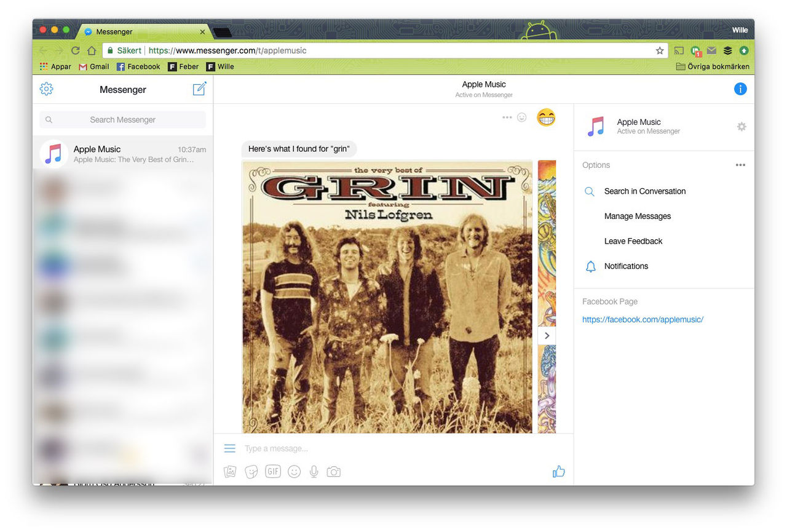Viewport: 787px width, 532px height.
Task: Open the Gmail bookmark
Action: tap(94, 66)
